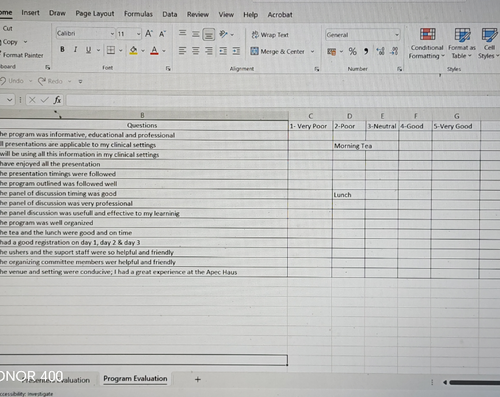The image size is (500, 397).
Task: Open underline style dropdown arrow
Action: (x=98, y=50)
